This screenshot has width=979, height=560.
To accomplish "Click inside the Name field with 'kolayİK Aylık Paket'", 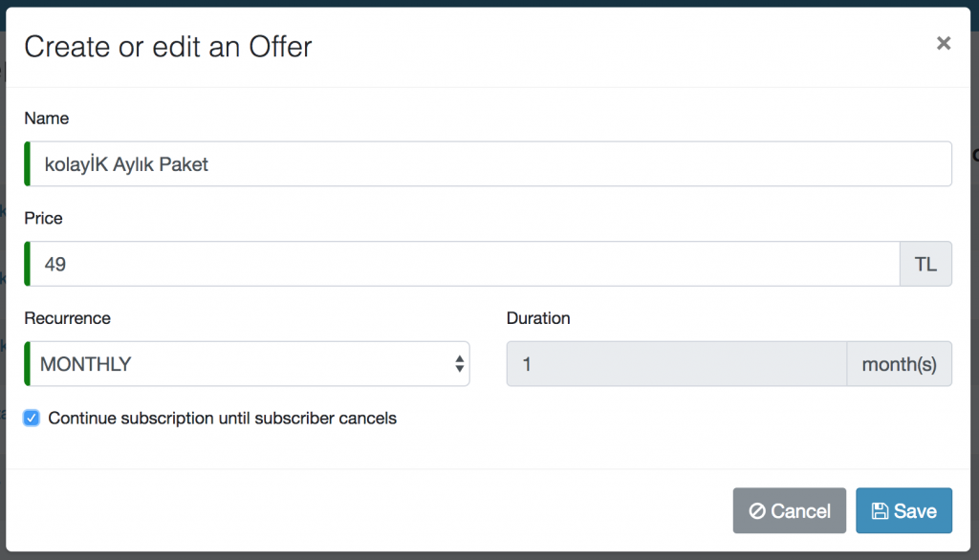I will 489,163.
